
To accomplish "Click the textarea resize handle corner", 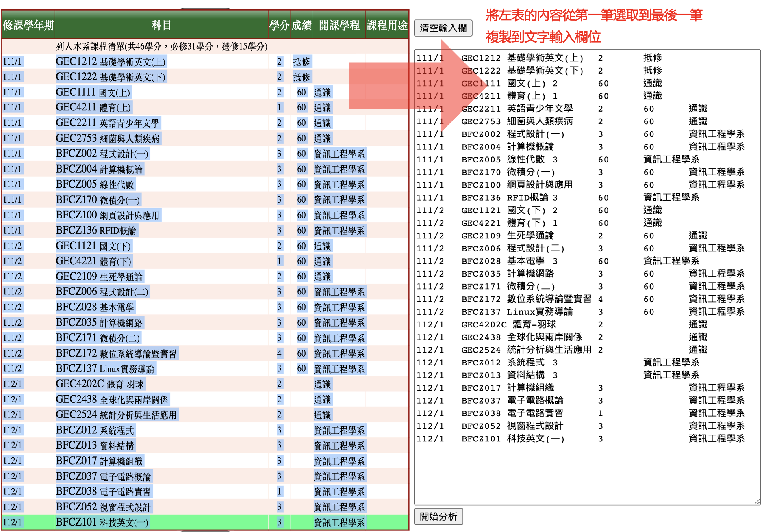I will click(x=757, y=502).
